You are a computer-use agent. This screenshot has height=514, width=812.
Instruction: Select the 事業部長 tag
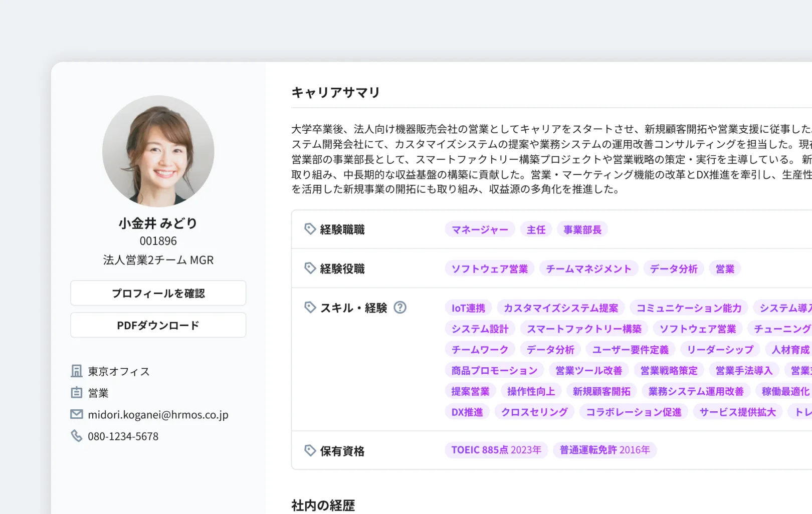582,229
